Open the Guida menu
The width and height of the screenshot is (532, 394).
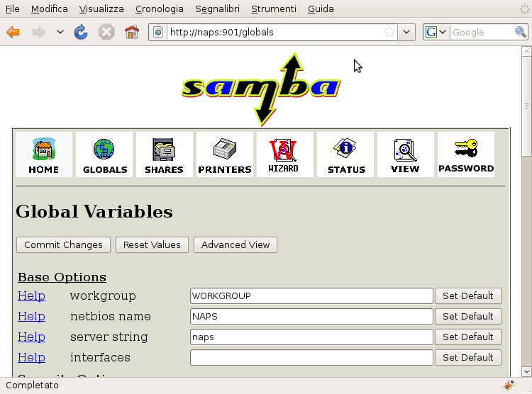tap(321, 9)
